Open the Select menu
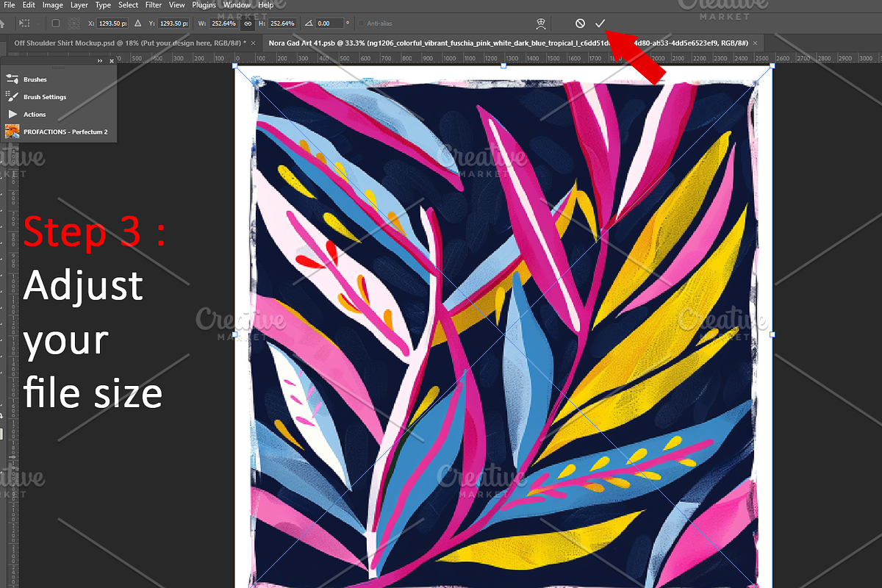Screen dimensions: 882x588 point(128,5)
